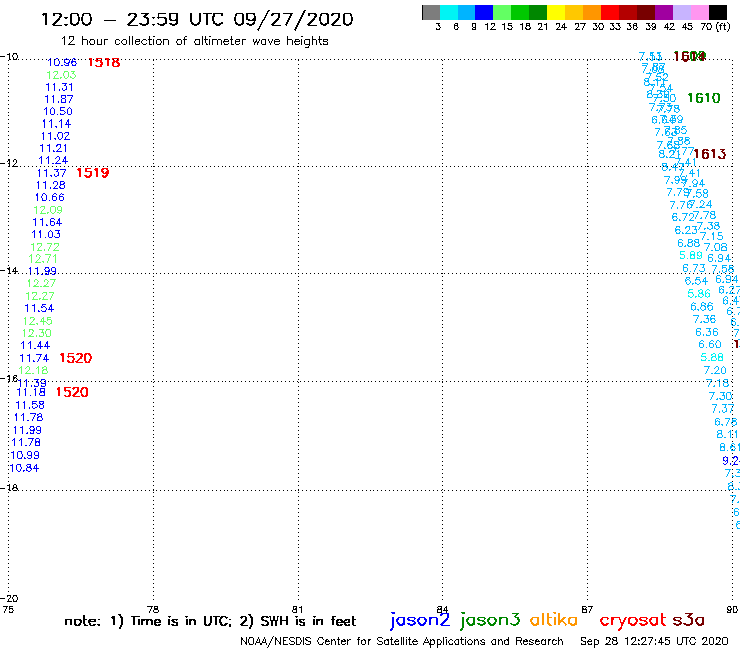Select the black swatch at legend end
This screenshot has height=650, width=740.
point(717,12)
